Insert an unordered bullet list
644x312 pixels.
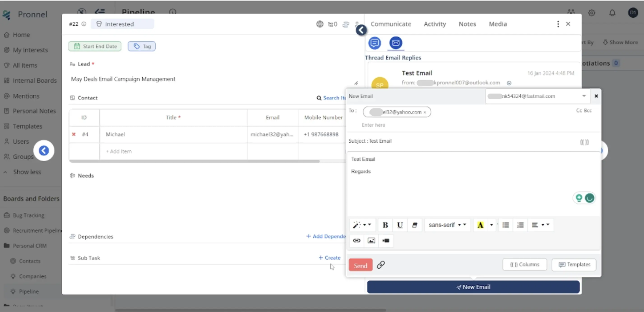pyautogui.click(x=505, y=225)
